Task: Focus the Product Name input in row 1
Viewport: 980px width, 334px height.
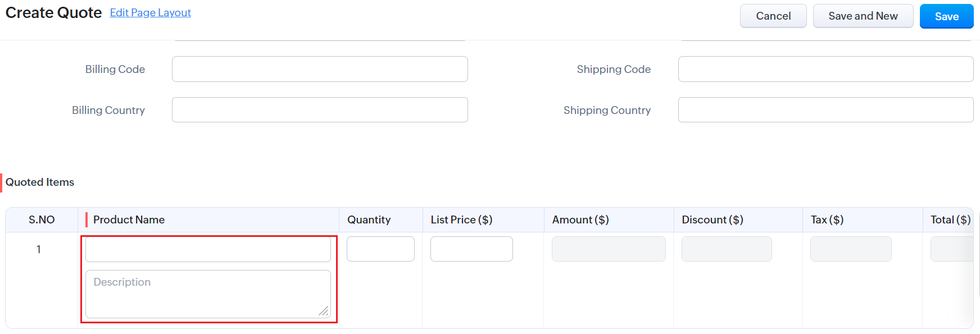Action: tap(208, 249)
